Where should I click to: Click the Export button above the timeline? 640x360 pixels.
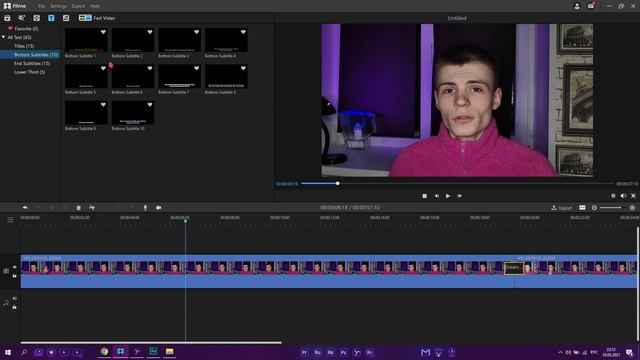point(562,208)
